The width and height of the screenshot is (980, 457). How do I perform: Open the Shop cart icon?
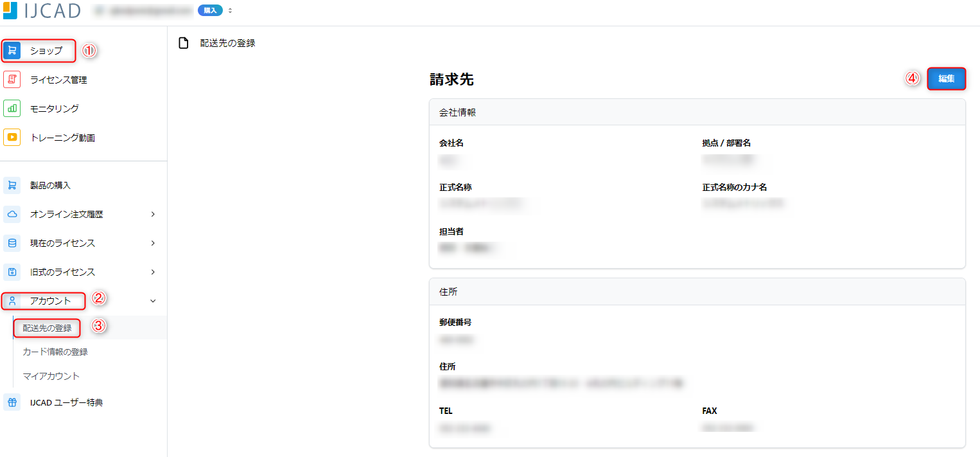[12, 51]
